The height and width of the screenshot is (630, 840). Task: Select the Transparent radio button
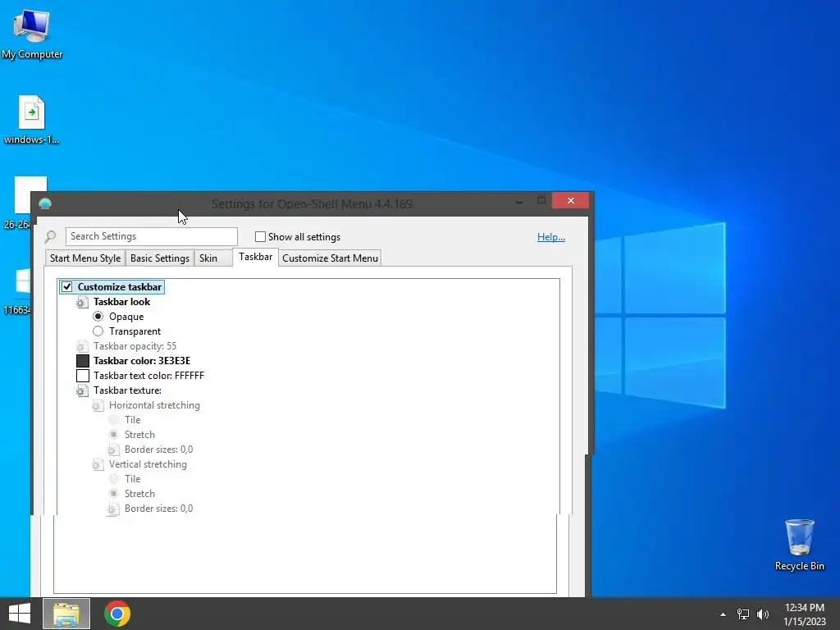click(98, 331)
